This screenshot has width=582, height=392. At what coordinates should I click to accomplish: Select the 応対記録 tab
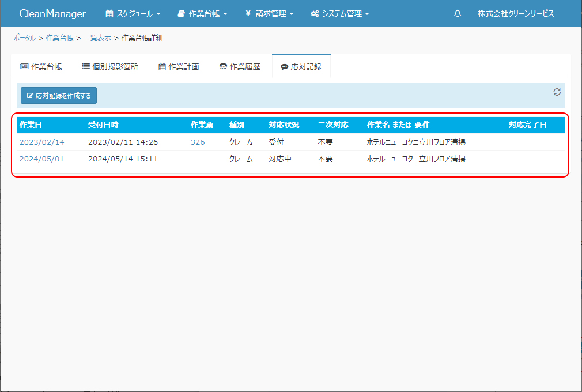(301, 66)
